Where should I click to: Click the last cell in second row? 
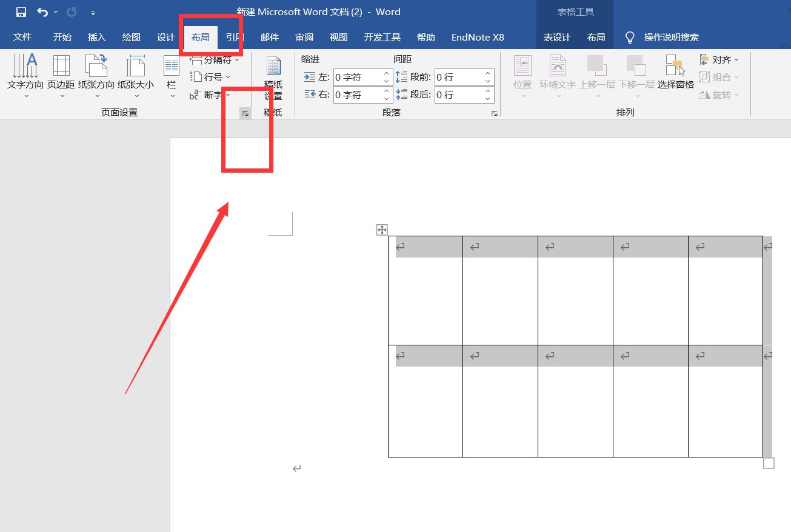[x=726, y=401]
